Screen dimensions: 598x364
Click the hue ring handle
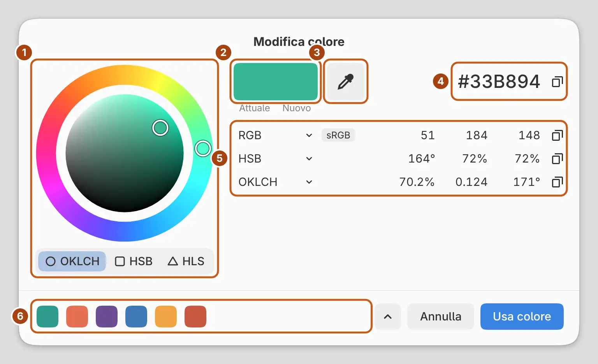point(203,148)
